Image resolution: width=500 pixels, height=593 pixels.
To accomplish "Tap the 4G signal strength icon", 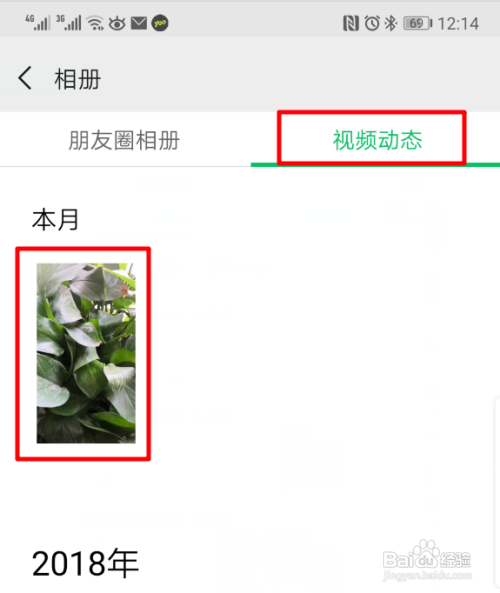I will click(37, 23).
